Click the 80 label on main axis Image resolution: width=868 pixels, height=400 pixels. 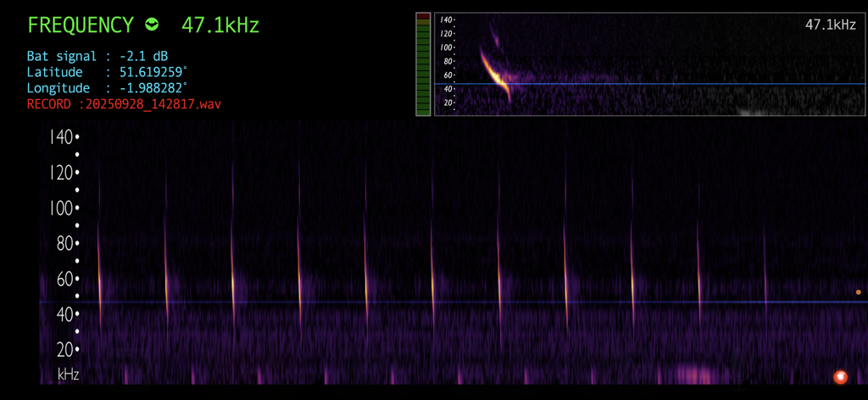point(65,244)
